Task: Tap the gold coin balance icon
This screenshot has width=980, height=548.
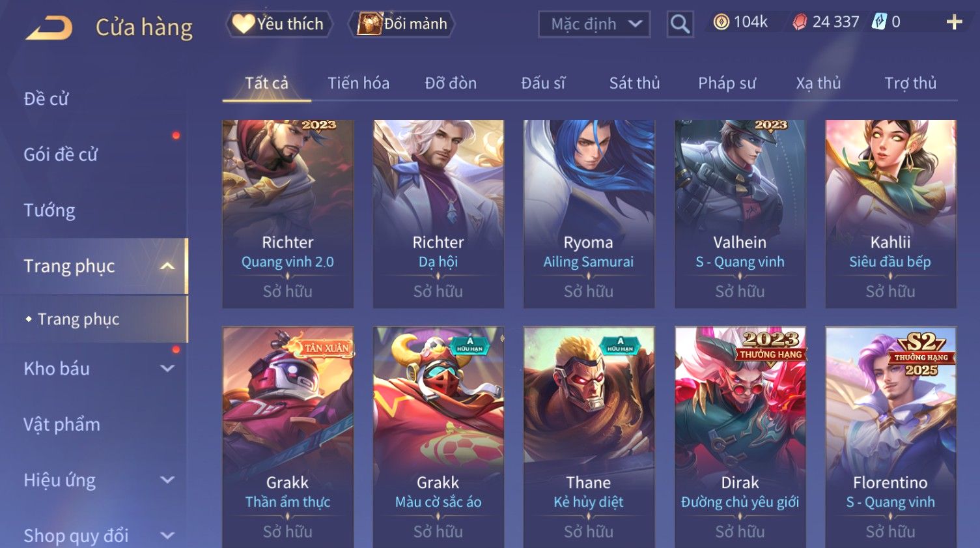Action: tap(721, 22)
